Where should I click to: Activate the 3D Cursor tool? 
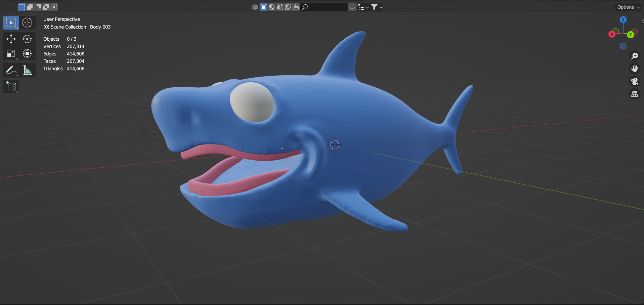point(27,23)
